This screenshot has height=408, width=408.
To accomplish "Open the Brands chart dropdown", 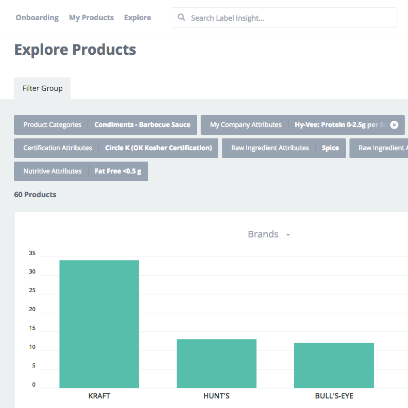I will point(269,234).
